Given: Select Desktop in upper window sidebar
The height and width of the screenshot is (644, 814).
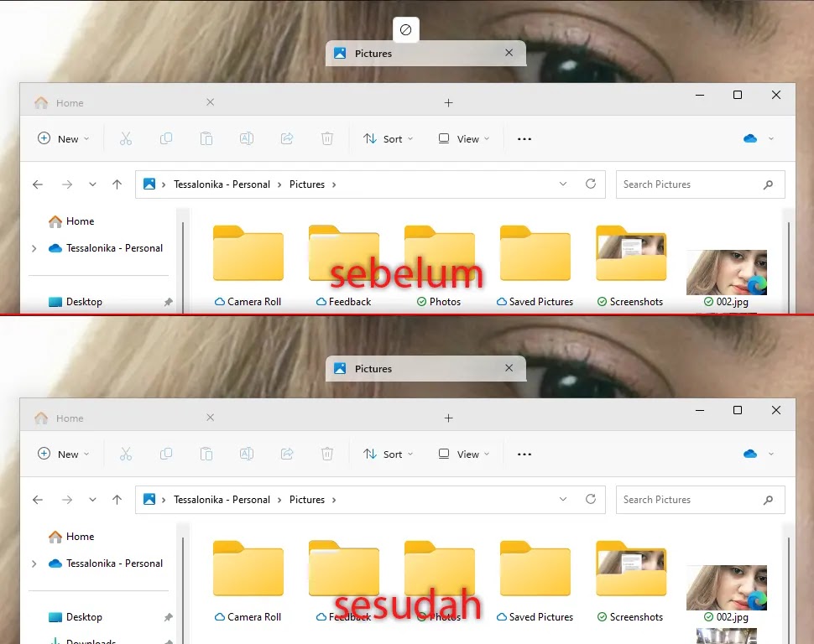Looking at the screenshot, I should [x=76, y=302].
